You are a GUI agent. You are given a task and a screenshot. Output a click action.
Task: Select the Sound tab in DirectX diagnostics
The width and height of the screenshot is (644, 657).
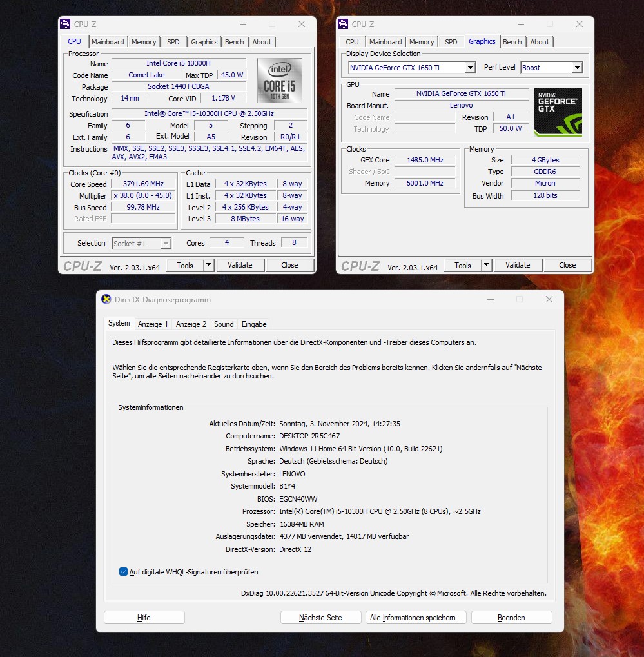tap(224, 324)
